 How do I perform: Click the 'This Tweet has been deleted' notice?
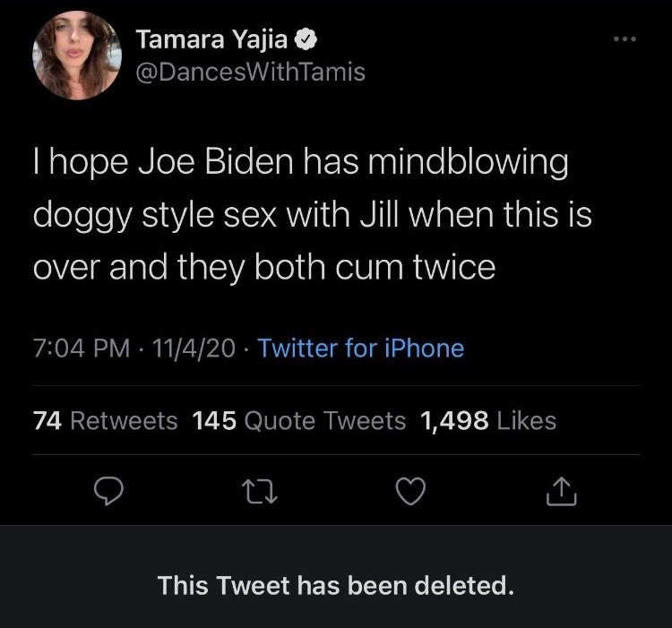(x=336, y=587)
